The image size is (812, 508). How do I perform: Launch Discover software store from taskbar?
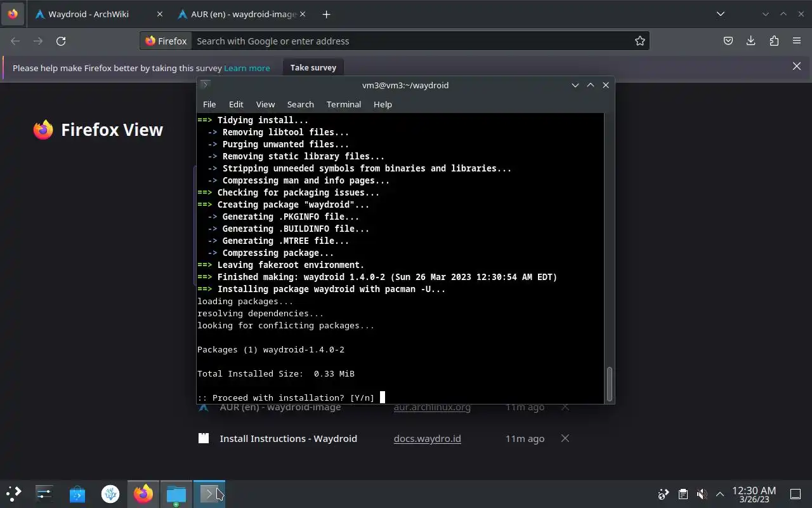click(x=77, y=493)
